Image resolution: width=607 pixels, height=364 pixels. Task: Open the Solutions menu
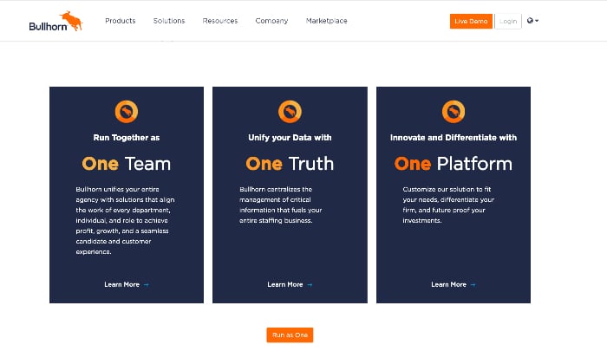(169, 21)
